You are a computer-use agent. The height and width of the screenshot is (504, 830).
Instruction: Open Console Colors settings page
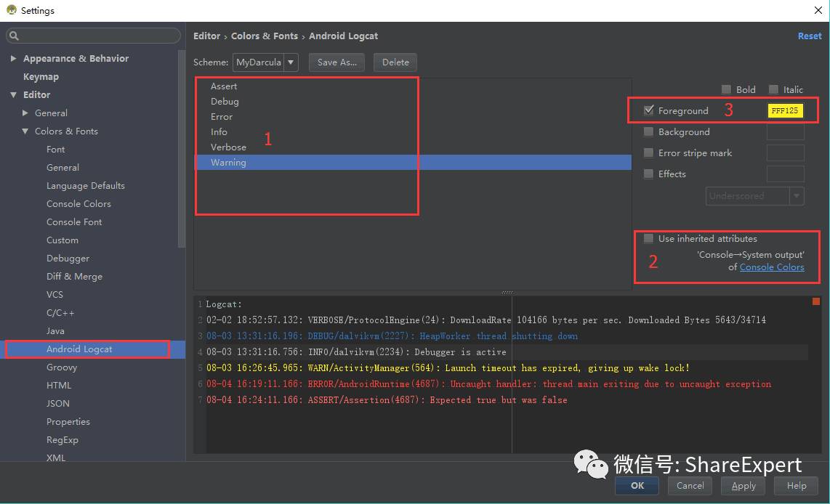click(x=79, y=203)
